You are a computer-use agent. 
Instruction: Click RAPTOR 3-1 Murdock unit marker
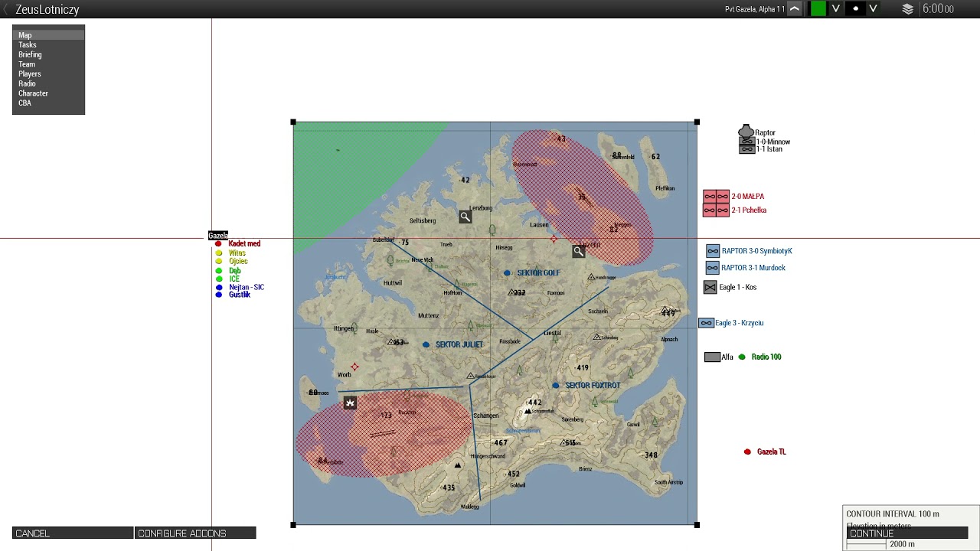click(x=713, y=268)
